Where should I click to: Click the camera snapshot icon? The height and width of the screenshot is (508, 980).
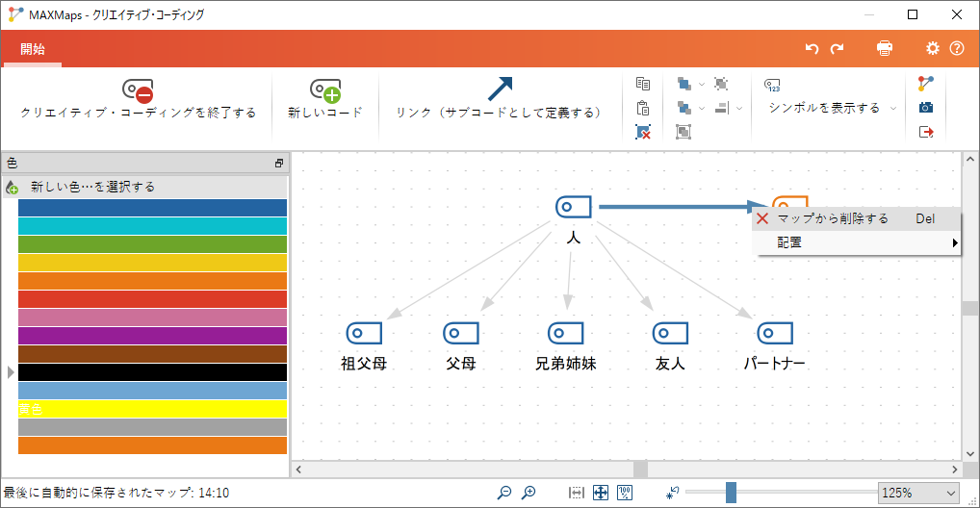click(926, 108)
